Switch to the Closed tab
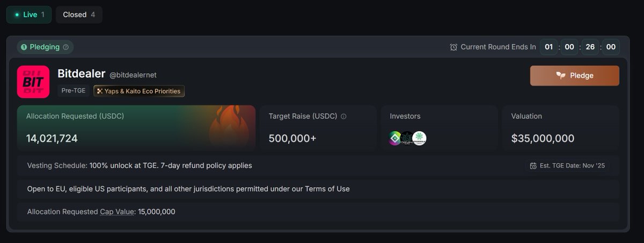644x243 pixels. 79,15
